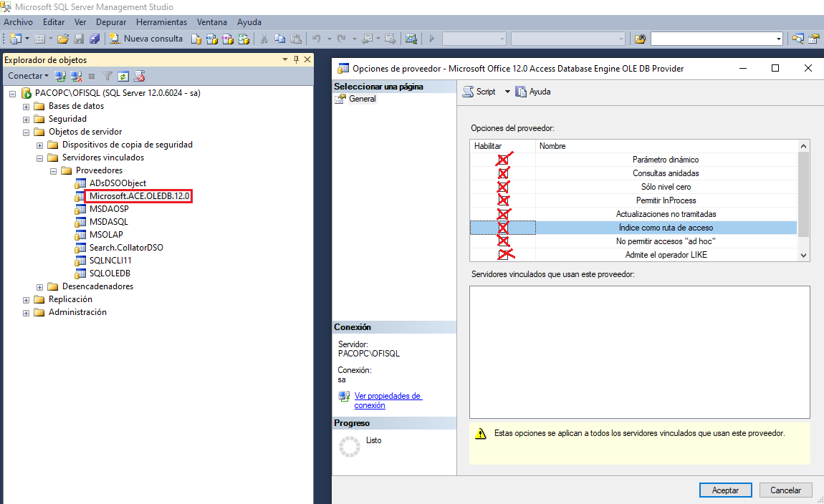Viewport: 824px width, 504px height.
Task: Click the Stop Activity Monitor icon
Action: (139, 76)
